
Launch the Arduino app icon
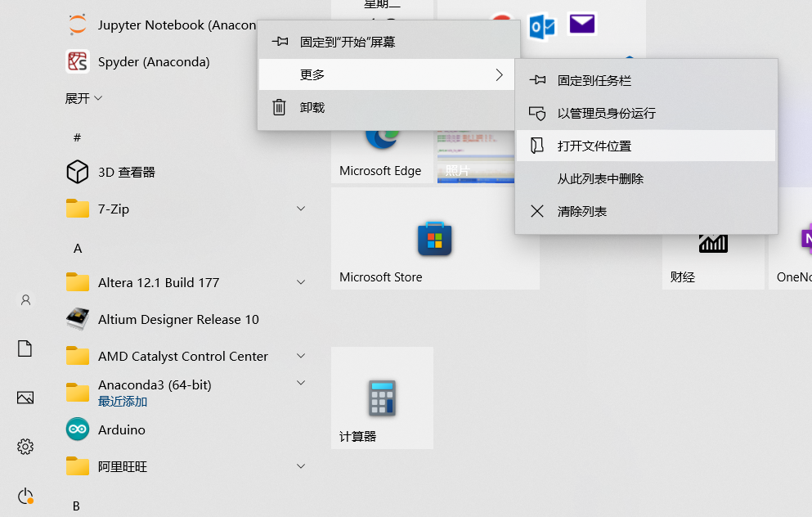tap(78, 429)
